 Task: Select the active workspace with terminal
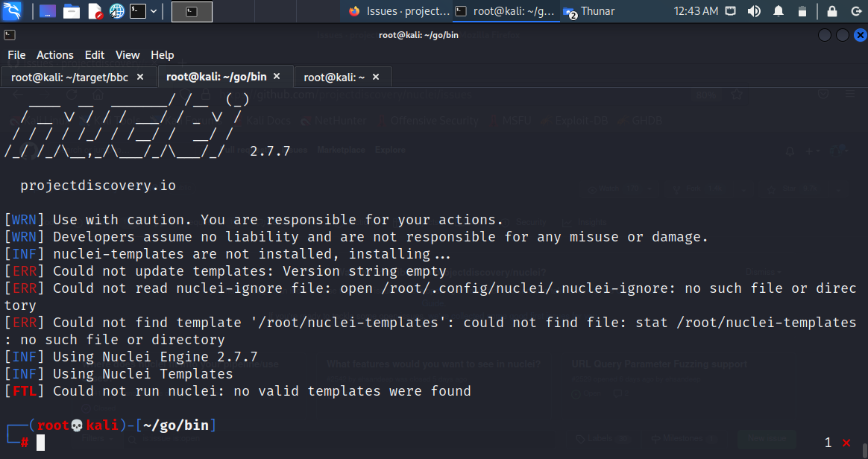(x=192, y=12)
